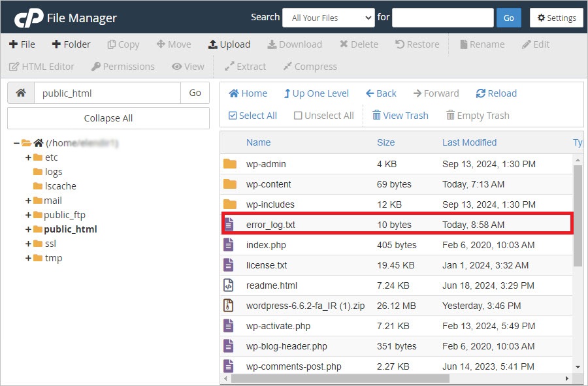
Task: Navigate Up One Level
Action: coord(316,93)
